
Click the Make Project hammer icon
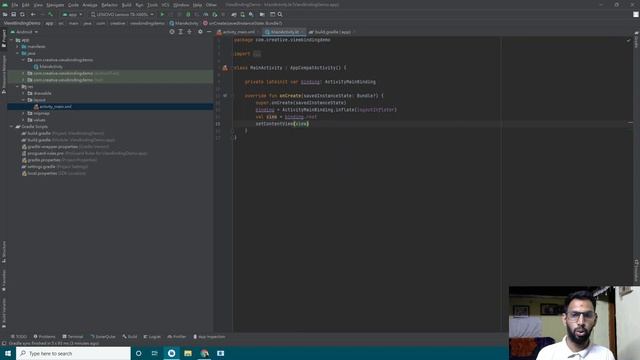[51, 14]
